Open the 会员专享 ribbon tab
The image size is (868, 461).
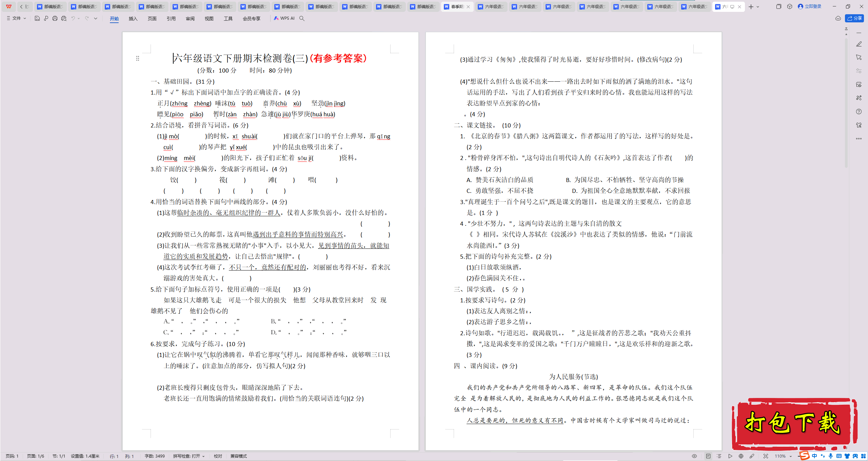pos(252,19)
